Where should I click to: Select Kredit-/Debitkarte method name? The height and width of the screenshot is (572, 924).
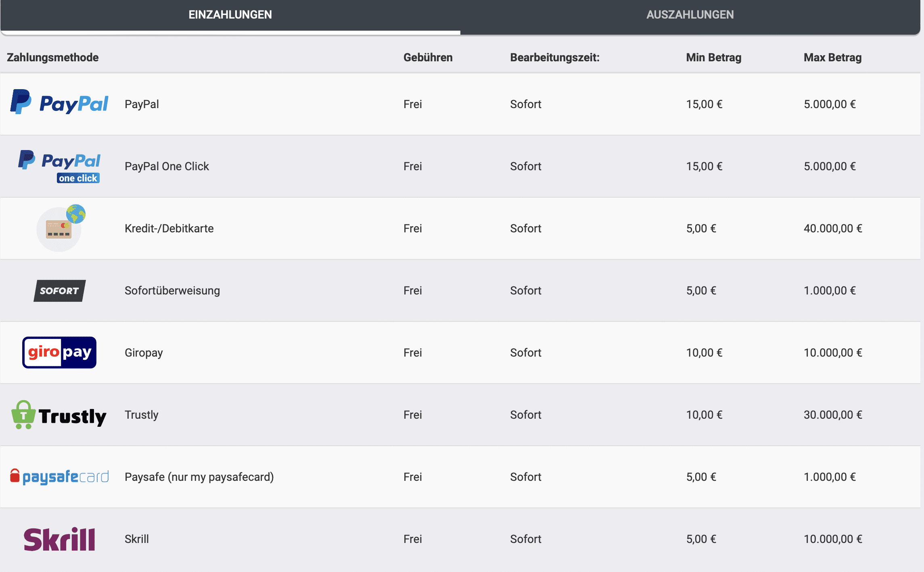(169, 228)
